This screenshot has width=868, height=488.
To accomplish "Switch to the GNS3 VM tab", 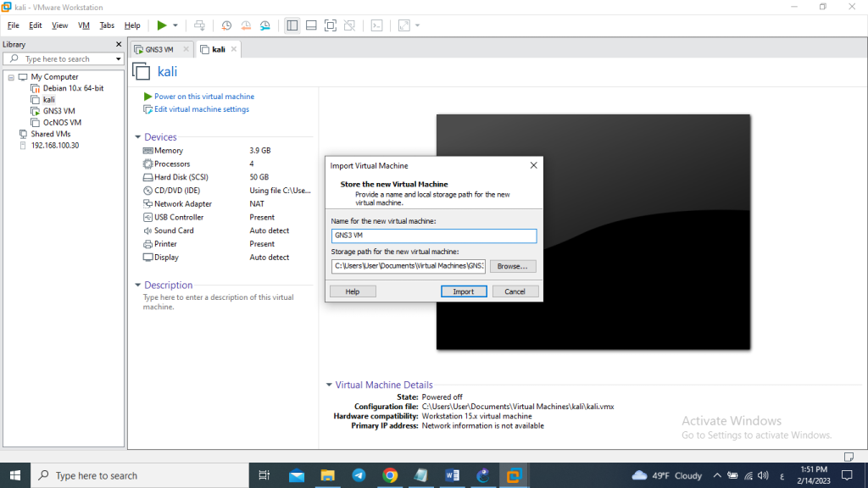I will [x=159, y=49].
